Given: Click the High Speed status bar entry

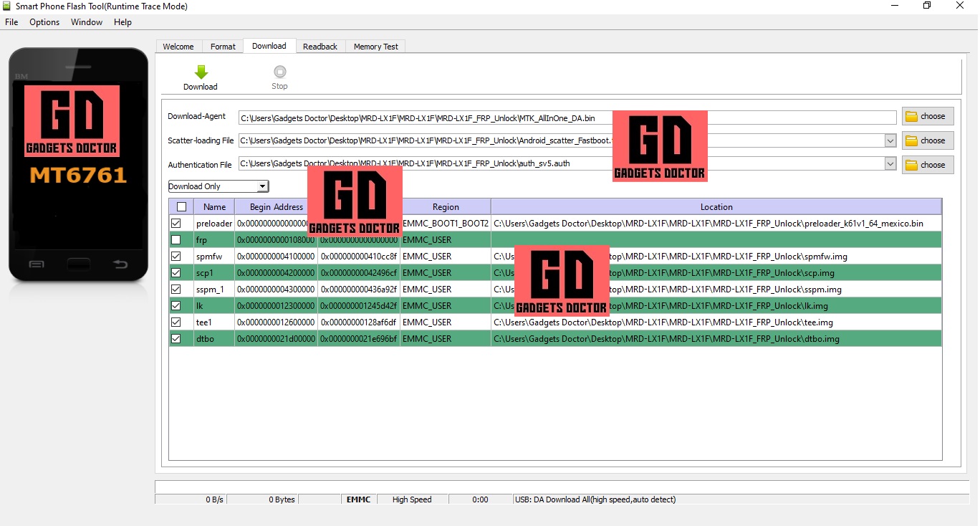Looking at the screenshot, I should point(412,499).
